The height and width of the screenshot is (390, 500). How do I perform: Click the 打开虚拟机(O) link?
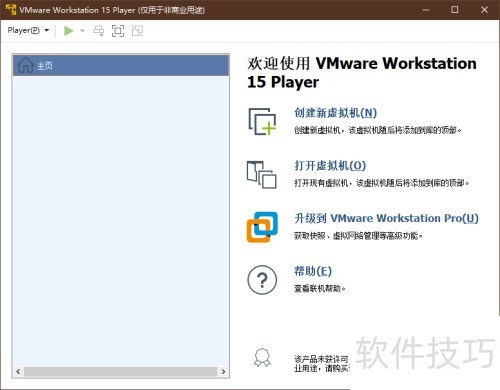point(330,165)
